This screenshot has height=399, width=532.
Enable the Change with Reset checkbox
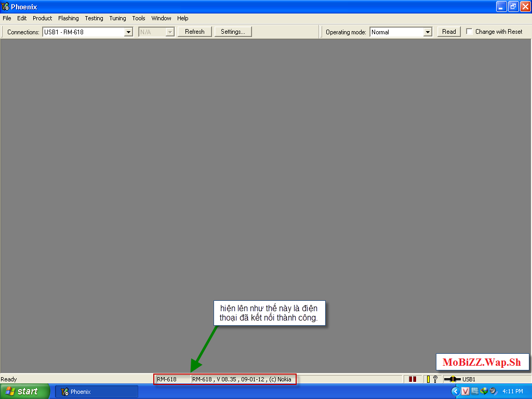click(x=470, y=32)
